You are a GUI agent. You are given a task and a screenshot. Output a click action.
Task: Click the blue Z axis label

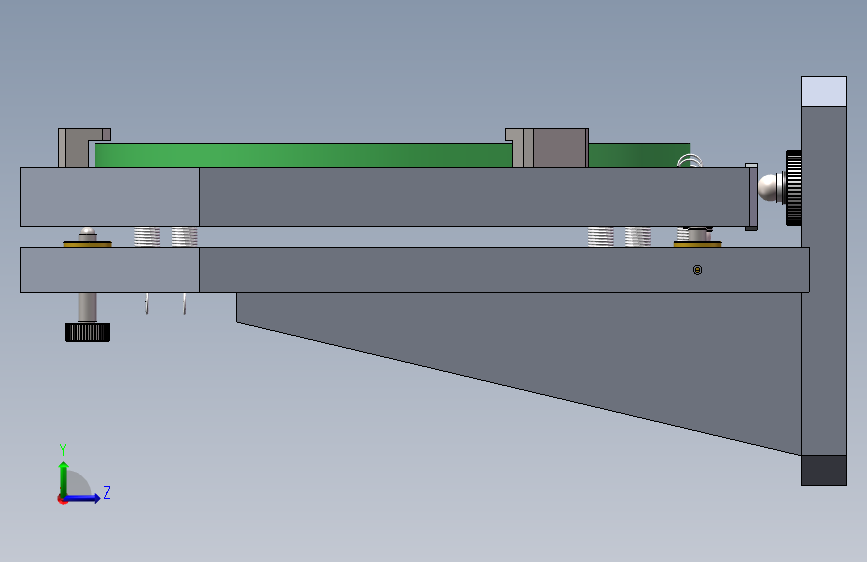coord(107,493)
